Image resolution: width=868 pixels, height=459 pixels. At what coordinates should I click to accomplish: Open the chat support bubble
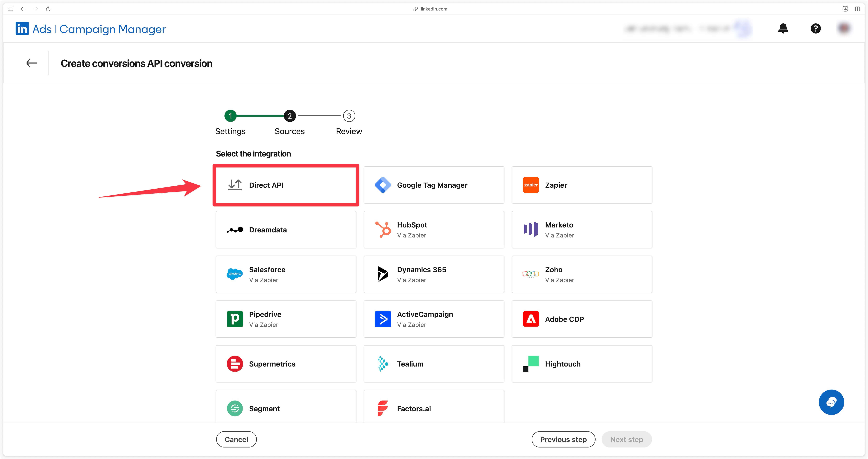pos(831,402)
